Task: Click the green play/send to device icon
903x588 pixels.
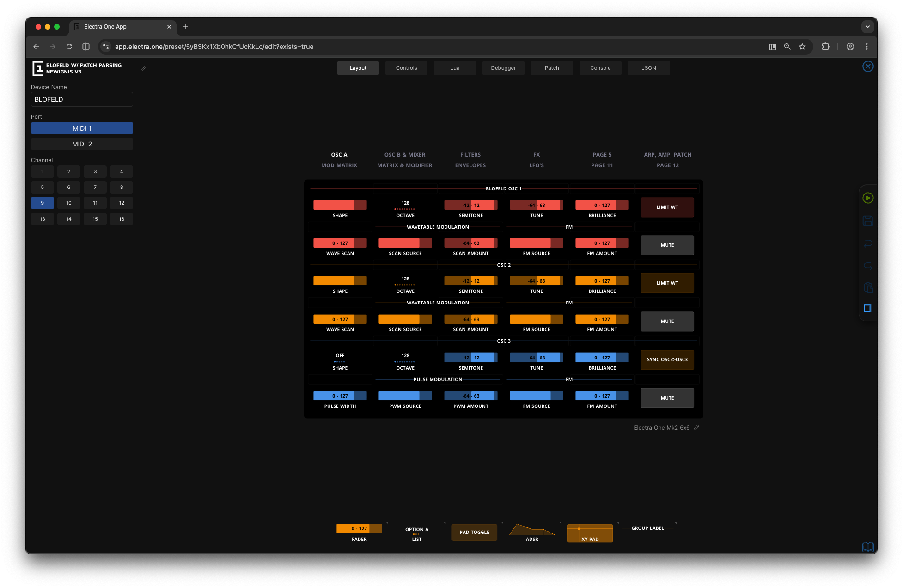Action: pos(868,198)
